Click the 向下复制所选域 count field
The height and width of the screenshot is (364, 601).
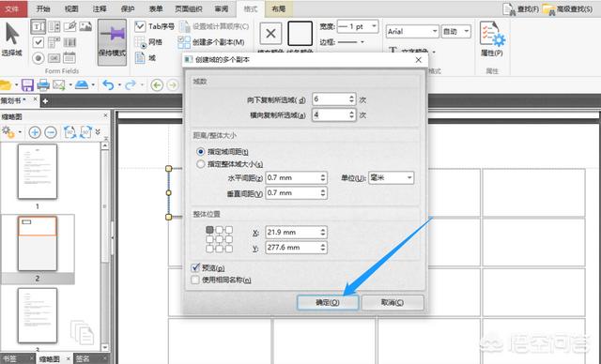point(334,99)
